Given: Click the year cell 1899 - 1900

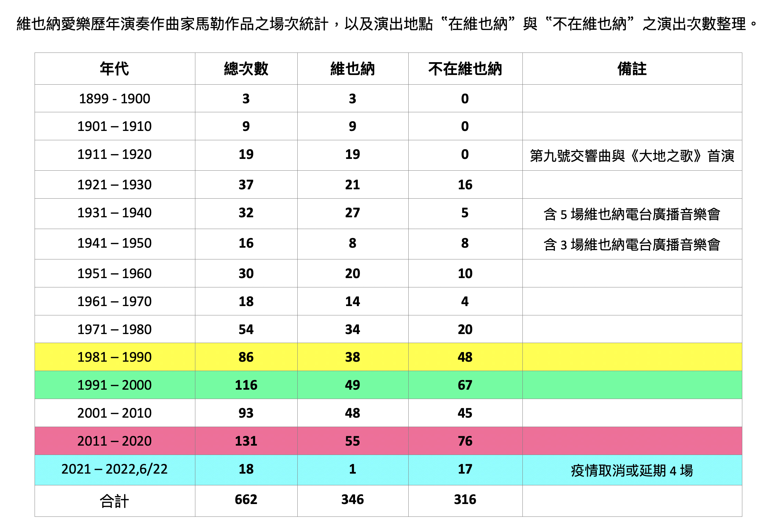Looking at the screenshot, I should click(114, 98).
